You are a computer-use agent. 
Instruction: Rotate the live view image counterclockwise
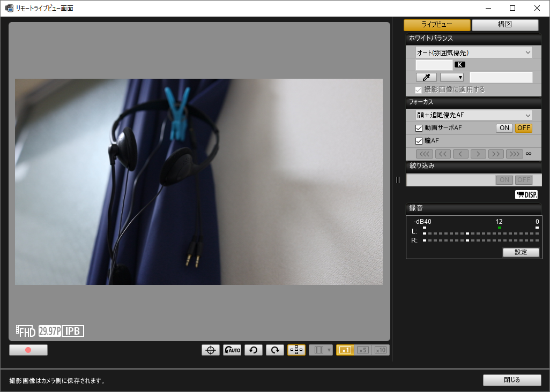[x=253, y=350]
